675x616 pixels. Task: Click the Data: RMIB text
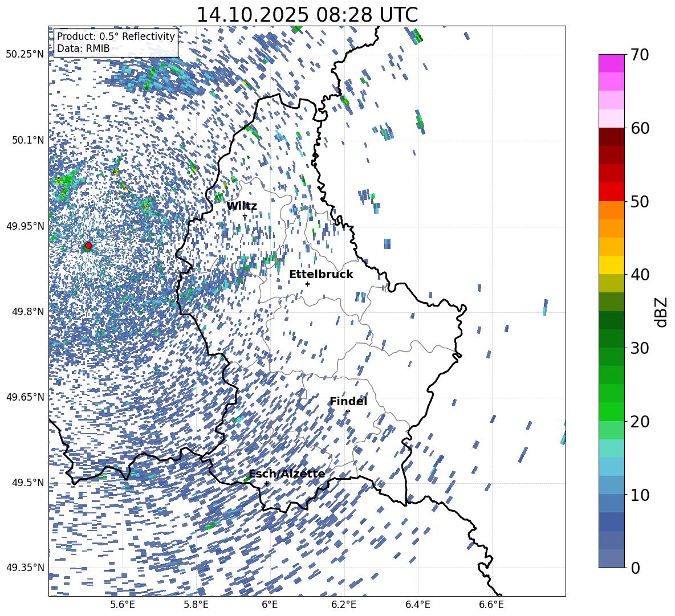[x=83, y=48]
